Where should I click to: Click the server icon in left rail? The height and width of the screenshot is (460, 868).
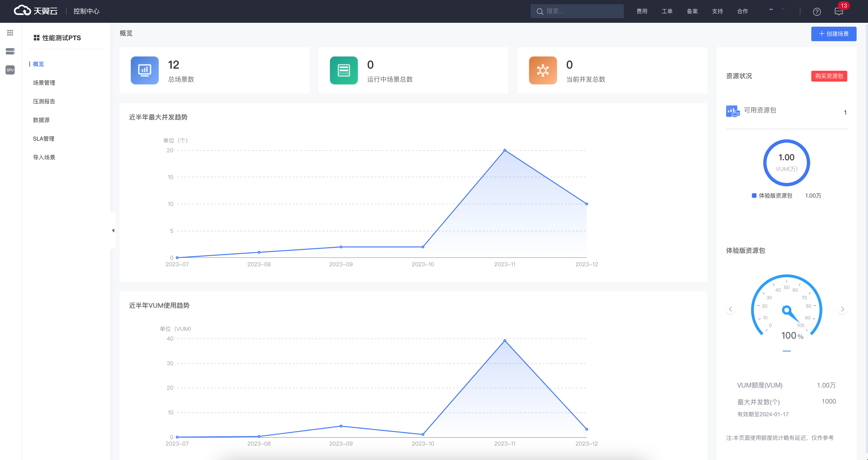click(10, 51)
